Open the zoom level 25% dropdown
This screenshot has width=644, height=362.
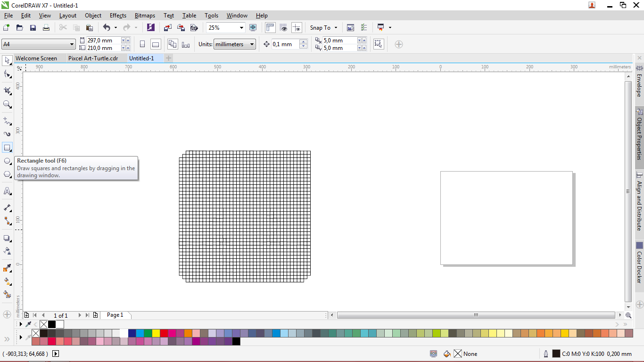(x=241, y=28)
